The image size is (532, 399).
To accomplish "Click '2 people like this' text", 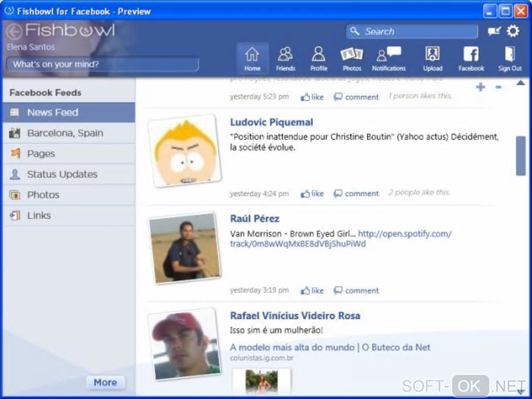I will [419, 192].
